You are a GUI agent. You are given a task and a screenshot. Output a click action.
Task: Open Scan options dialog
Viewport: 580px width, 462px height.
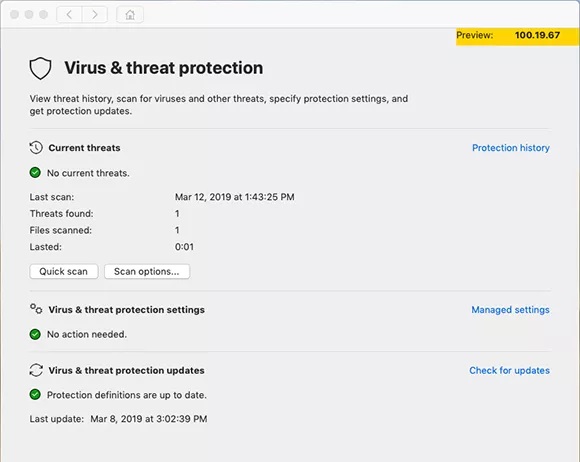[x=147, y=271]
